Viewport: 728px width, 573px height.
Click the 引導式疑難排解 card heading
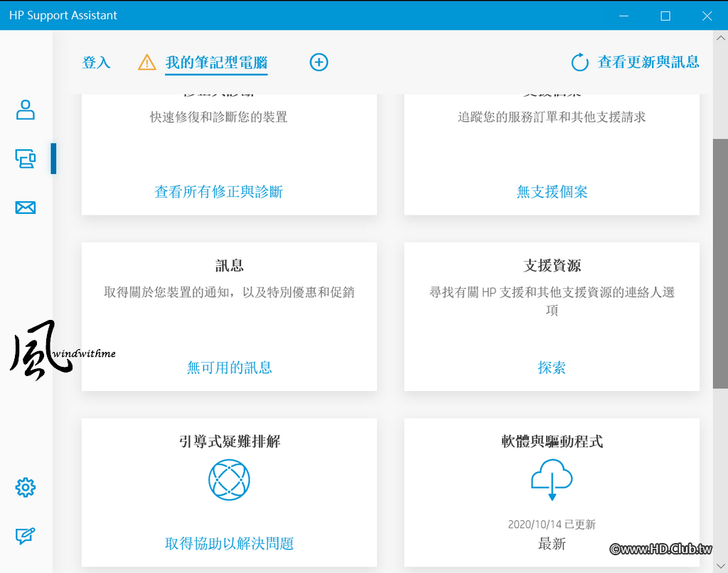tap(230, 441)
